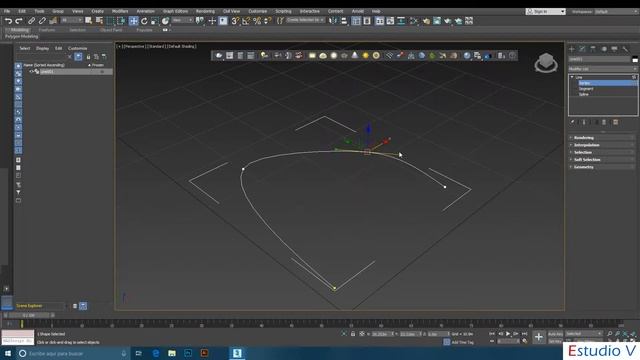Select Spline sub-object level
This screenshot has width=640, height=360.
click(x=584, y=94)
